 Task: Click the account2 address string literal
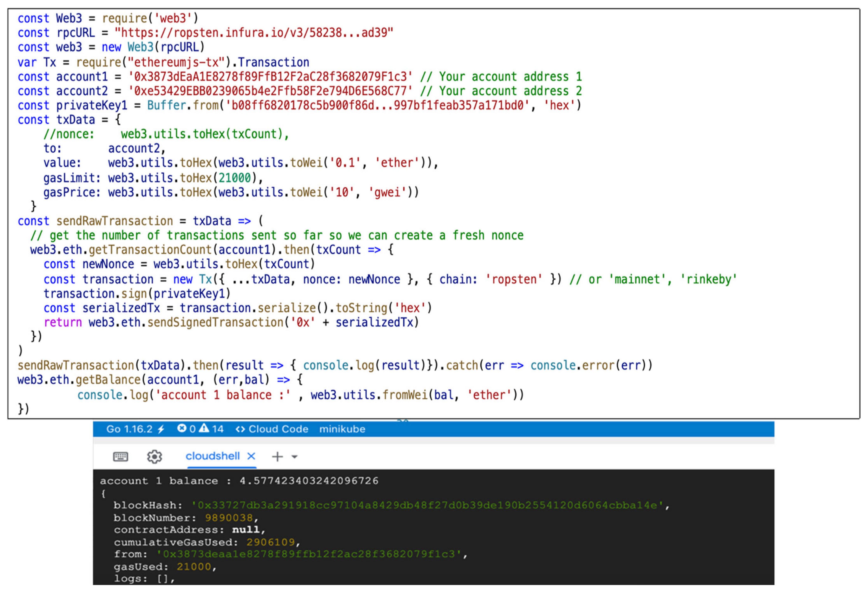pos(270,91)
